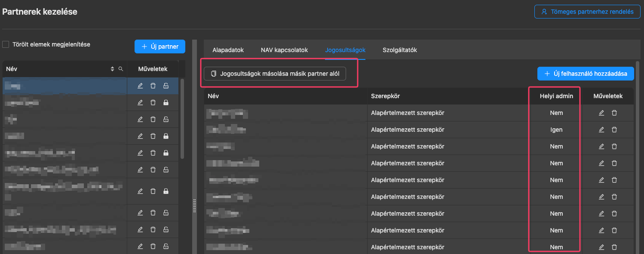Switch to the Alapadatok tab
Image resolution: width=644 pixels, height=254 pixels.
228,50
